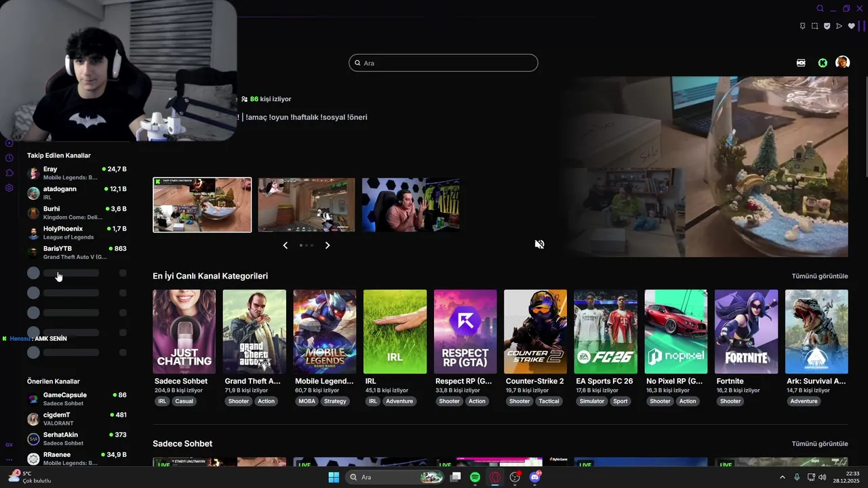Click the GX icon in browser sidebar
Image resolution: width=868 pixels, height=488 pixels.
(9, 445)
